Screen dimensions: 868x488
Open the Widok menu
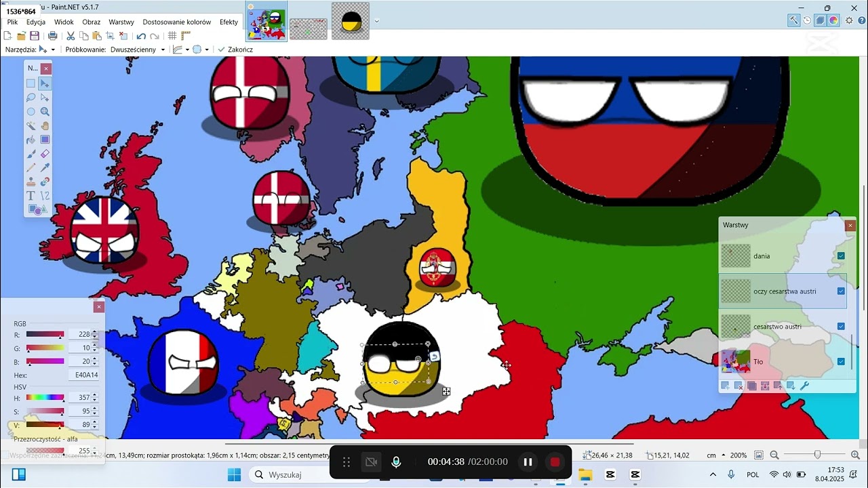64,22
